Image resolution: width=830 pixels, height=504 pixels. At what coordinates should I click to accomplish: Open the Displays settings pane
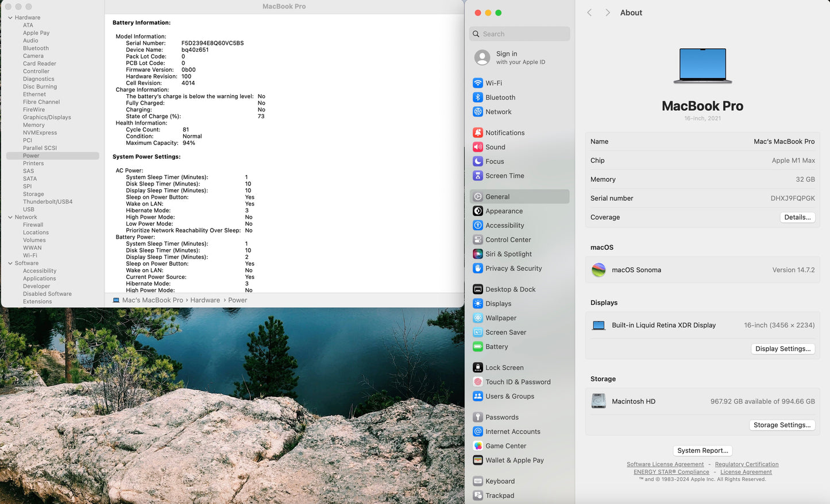pos(498,304)
